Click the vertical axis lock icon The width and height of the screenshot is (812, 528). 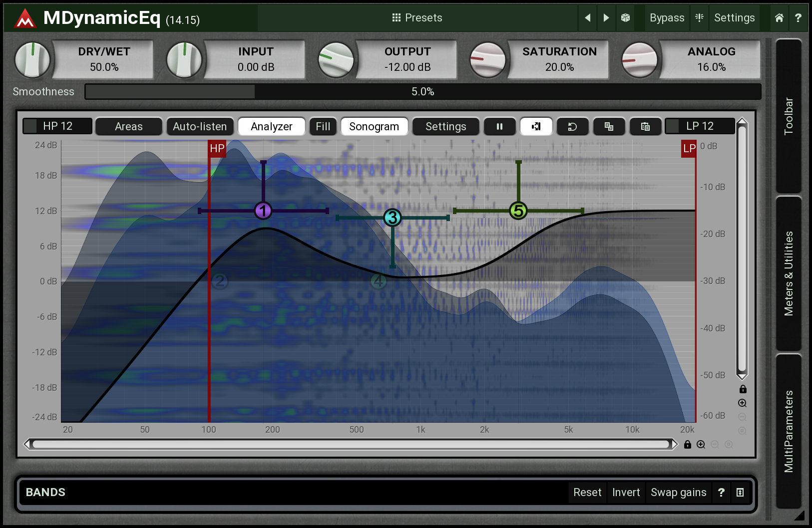(743, 389)
